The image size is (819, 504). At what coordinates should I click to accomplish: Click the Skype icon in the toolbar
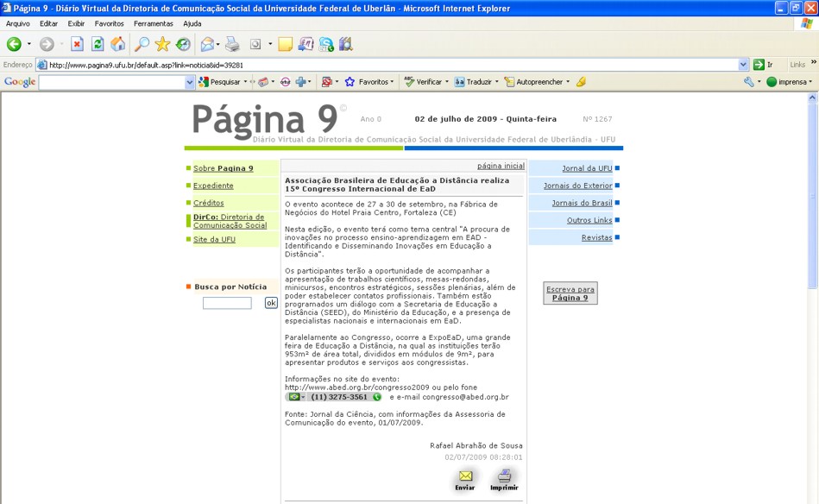coord(326,44)
